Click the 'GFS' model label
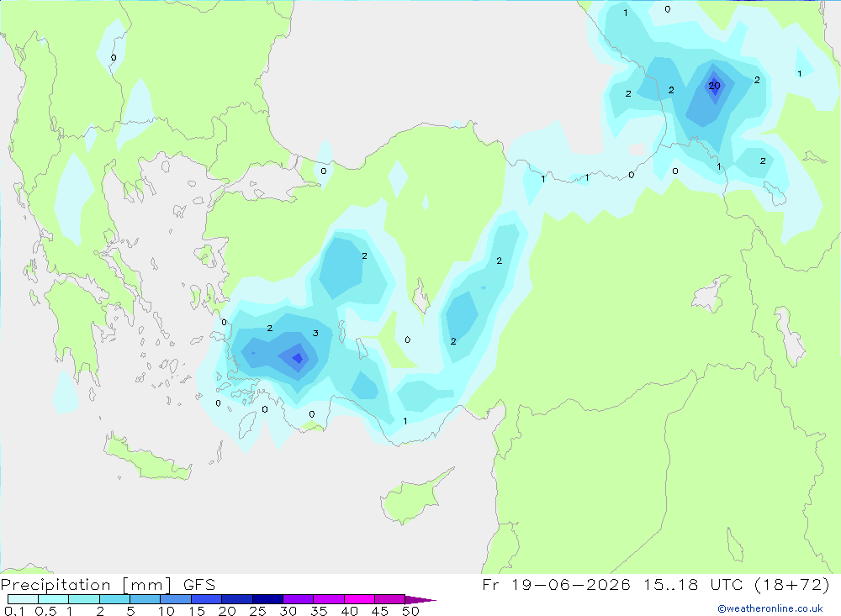Screen dimensions: 841x616 point(199,585)
